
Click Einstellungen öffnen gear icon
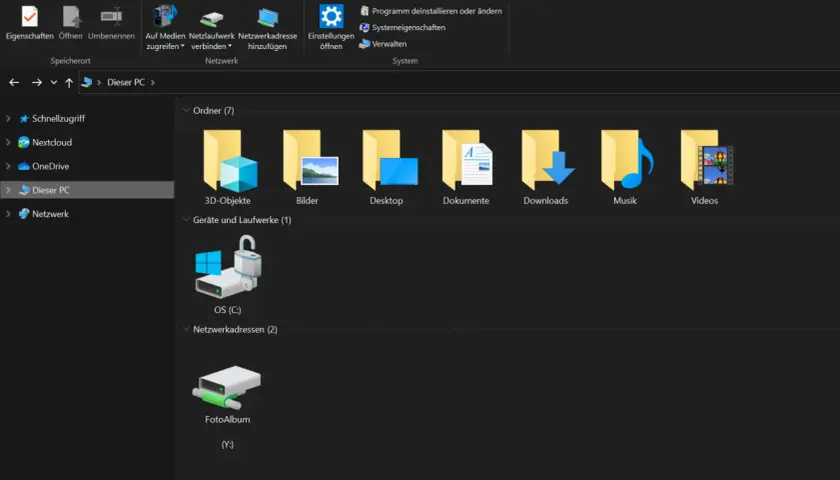click(x=331, y=17)
